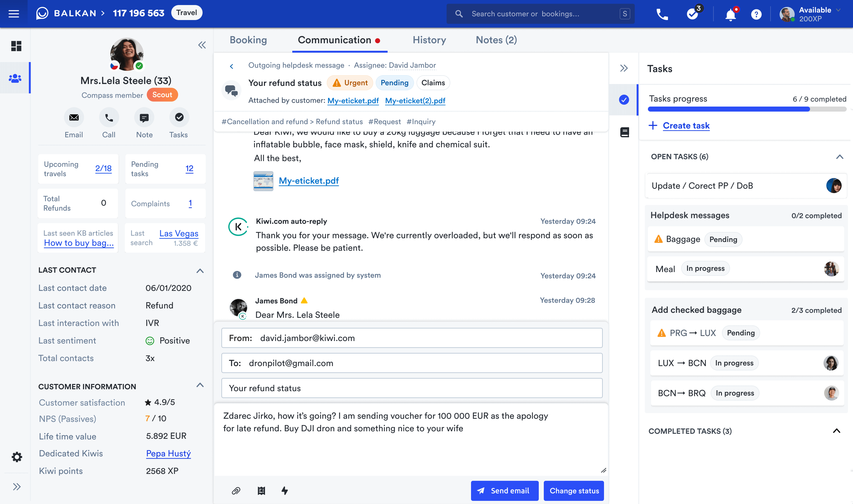Click the helpdesk chat bubbles icon
The height and width of the screenshot is (504, 853).
click(x=231, y=90)
